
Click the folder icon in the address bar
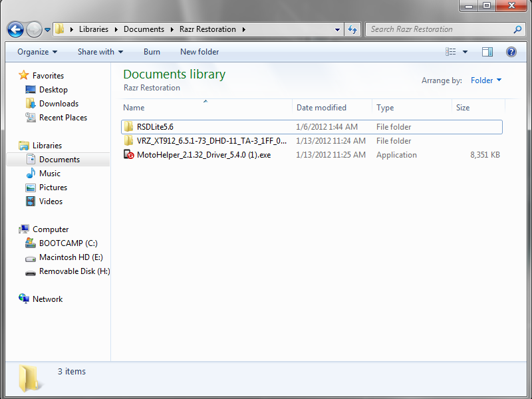[59, 29]
